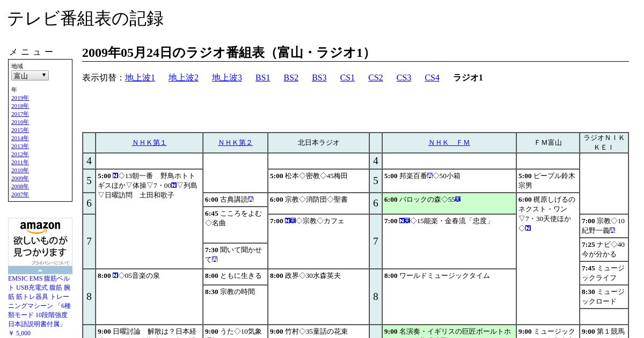Click the N天 icon in ＮＨＫ ＦＭ 7:00
The width and height of the screenshot is (644, 338).
pos(405,221)
